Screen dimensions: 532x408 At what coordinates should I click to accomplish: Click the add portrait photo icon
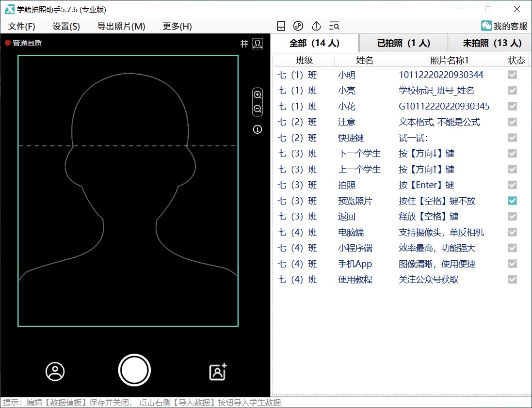tap(218, 372)
